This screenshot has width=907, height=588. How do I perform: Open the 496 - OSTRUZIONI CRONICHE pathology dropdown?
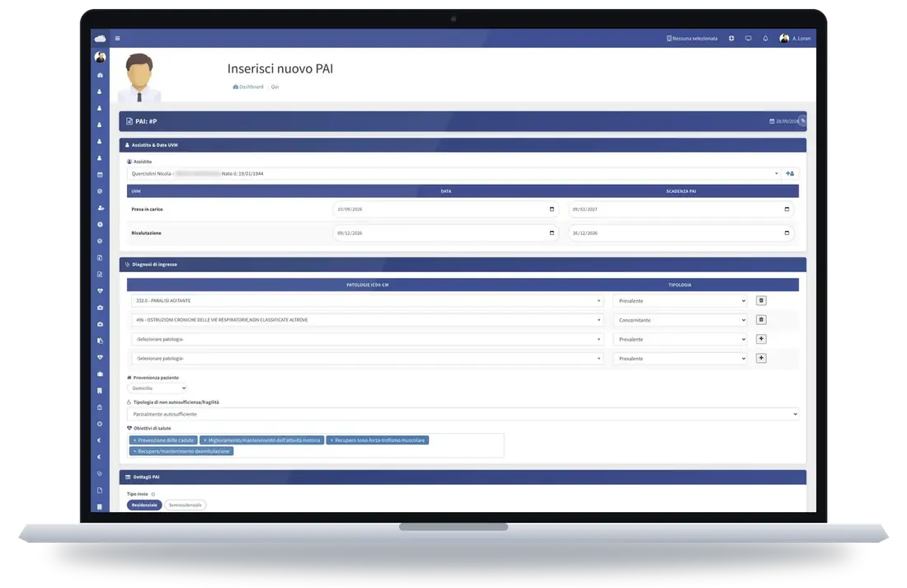(367, 320)
